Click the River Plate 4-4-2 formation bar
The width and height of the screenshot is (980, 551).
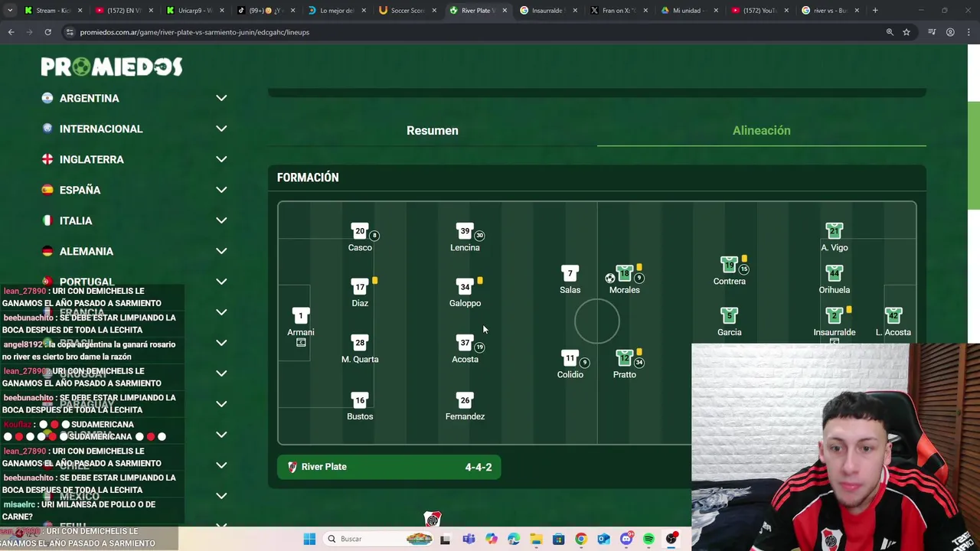tap(389, 467)
